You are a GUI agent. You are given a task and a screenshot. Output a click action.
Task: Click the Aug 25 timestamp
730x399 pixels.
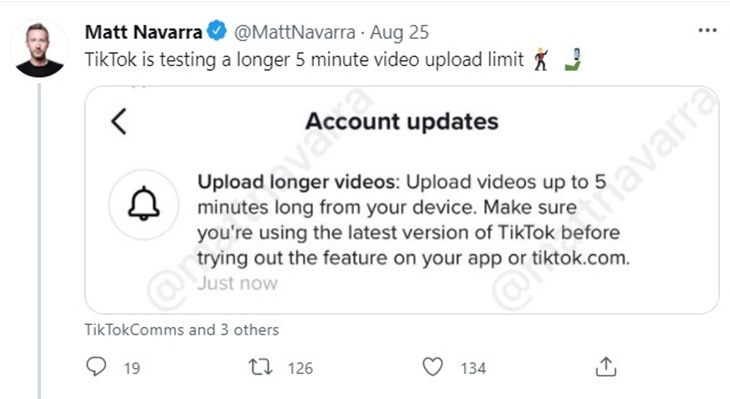399,32
